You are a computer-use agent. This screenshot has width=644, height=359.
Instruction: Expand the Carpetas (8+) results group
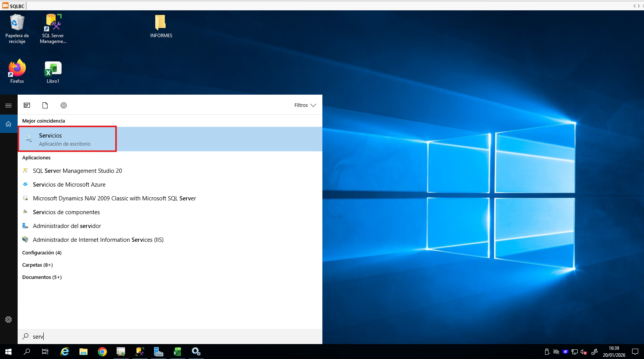[38, 265]
